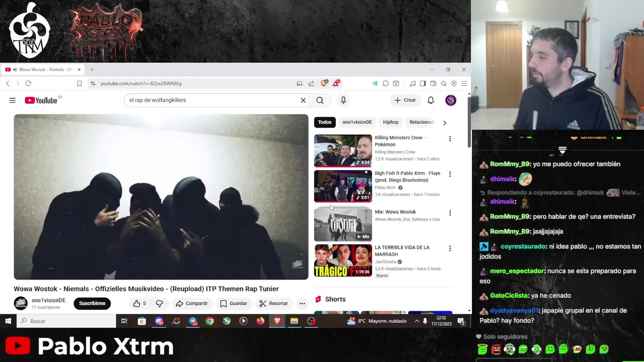Image resolution: width=644 pixels, height=362 pixels.
Task: Start voice search with the microphone icon
Action: 343,100
